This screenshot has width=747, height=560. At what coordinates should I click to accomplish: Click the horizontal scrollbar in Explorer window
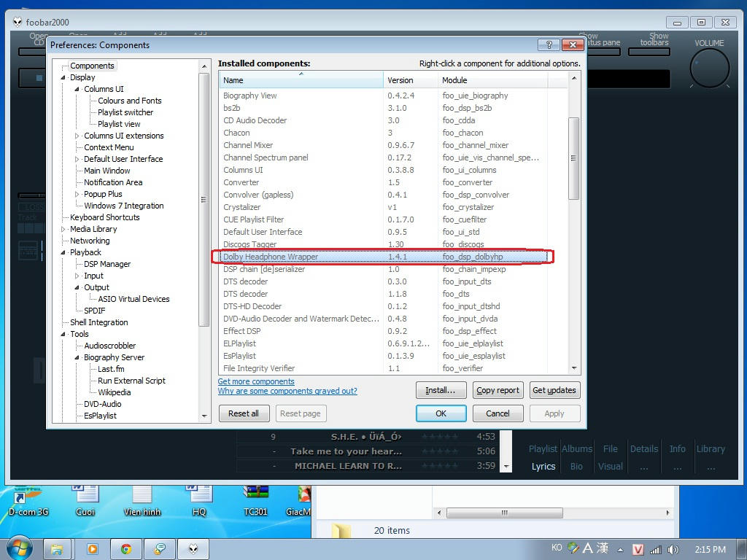pos(505,513)
